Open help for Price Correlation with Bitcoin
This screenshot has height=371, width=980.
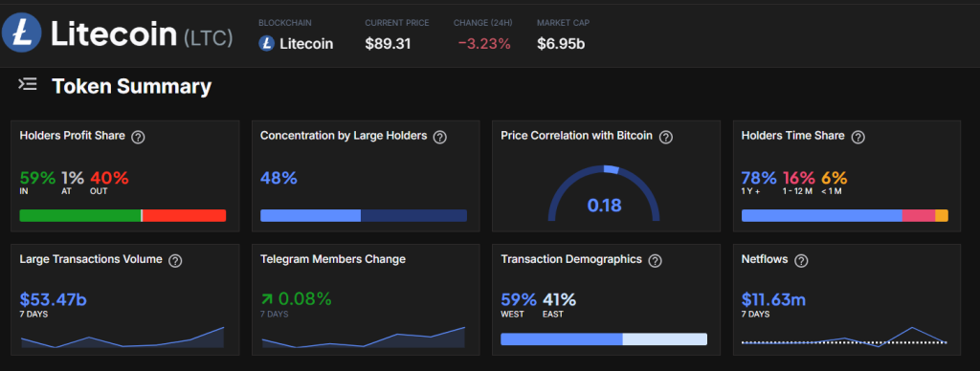click(666, 137)
